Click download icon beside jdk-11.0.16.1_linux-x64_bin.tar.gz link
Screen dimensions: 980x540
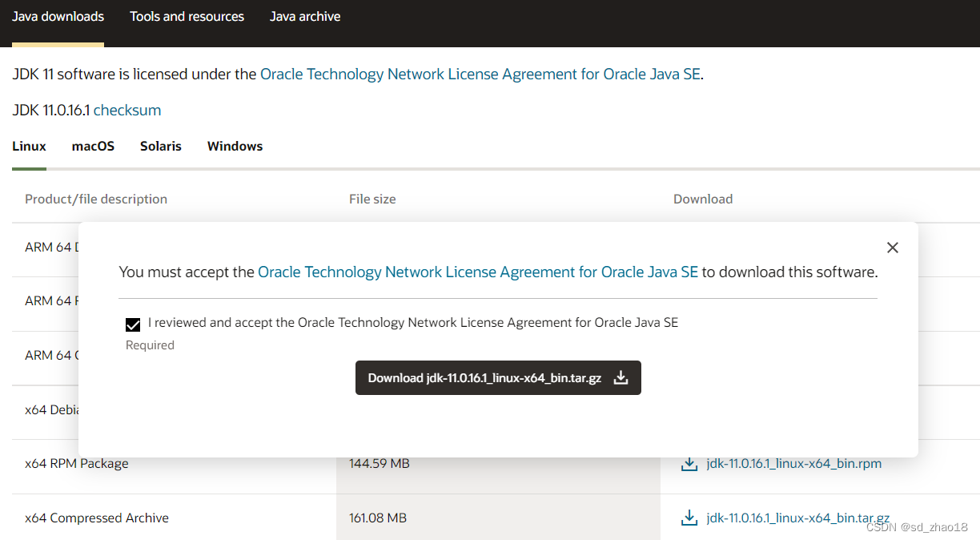click(689, 518)
